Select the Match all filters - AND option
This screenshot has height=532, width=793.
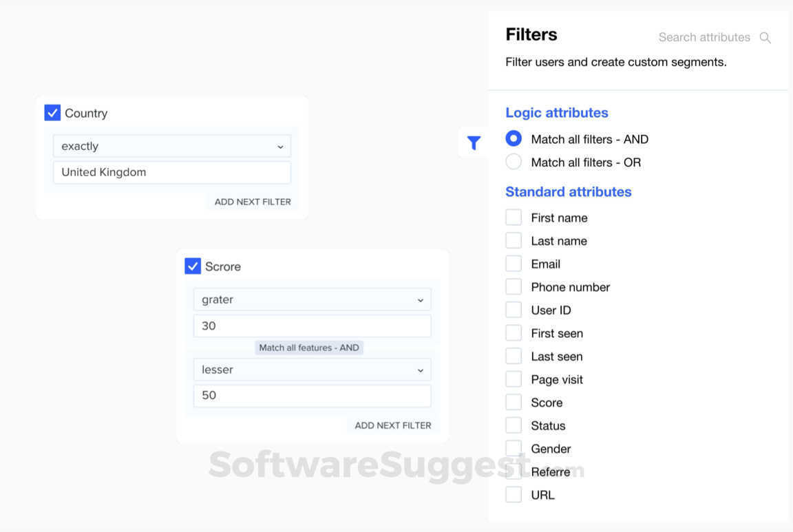click(x=514, y=138)
